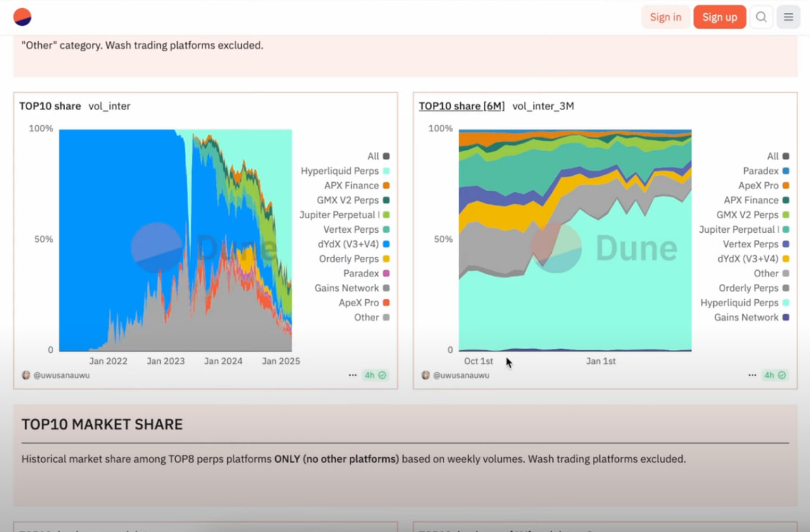Open @uwusanauwu profile under the right chart

pyautogui.click(x=461, y=375)
